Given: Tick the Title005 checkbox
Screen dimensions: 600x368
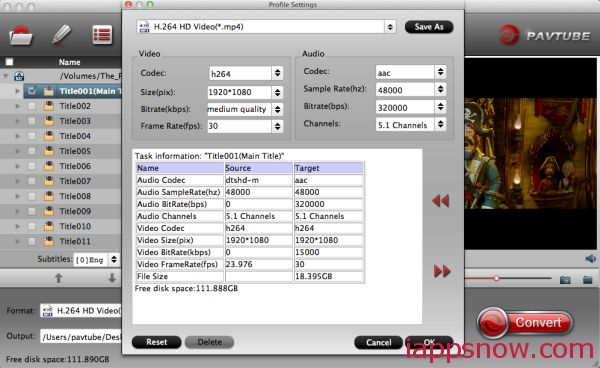Looking at the screenshot, I should coord(32,151).
